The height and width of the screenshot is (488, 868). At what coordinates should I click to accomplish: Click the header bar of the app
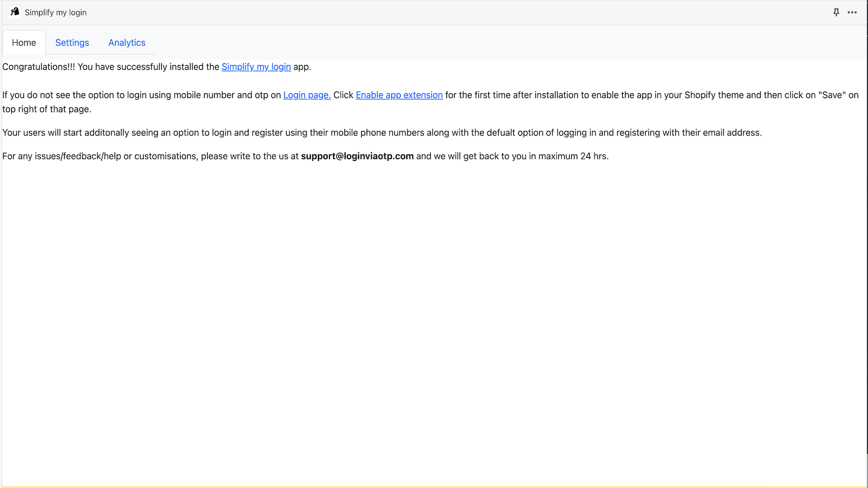[x=434, y=12]
